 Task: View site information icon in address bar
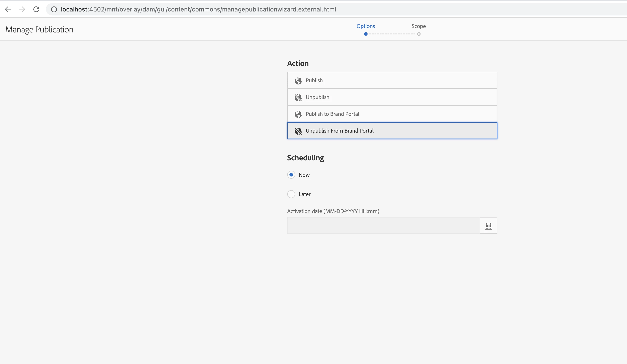(x=54, y=9)
